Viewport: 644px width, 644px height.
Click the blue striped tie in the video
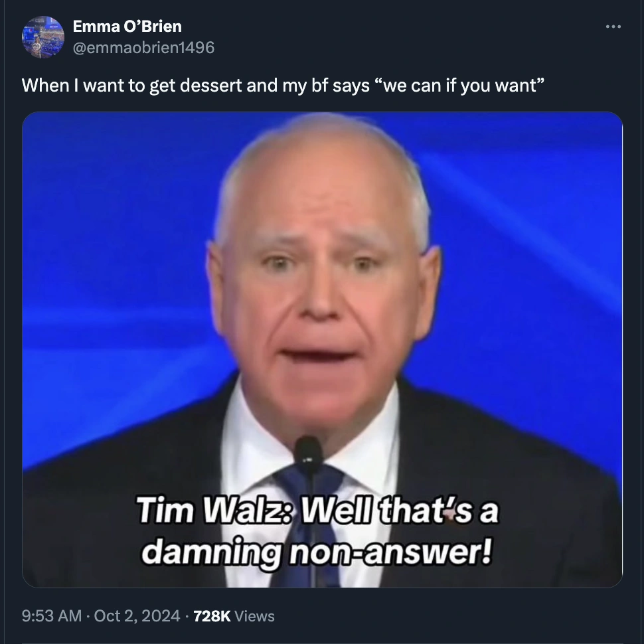[x=307, y=526]
